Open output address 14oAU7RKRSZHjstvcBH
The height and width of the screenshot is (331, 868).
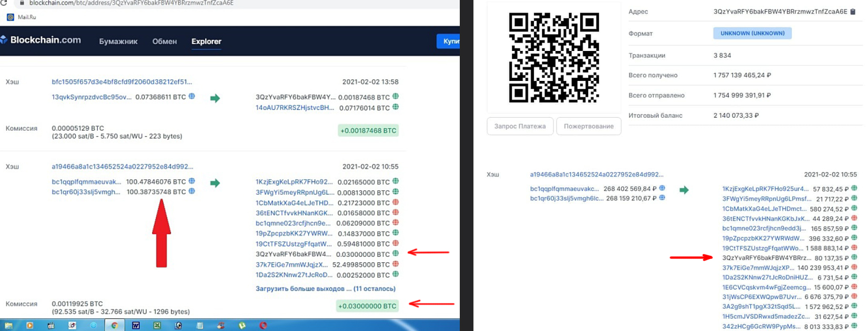point(295,108)
